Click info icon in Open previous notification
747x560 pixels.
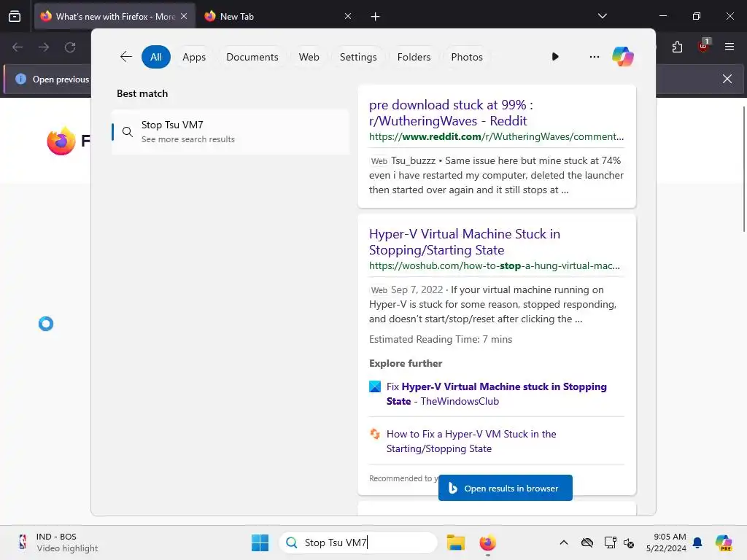20,79
